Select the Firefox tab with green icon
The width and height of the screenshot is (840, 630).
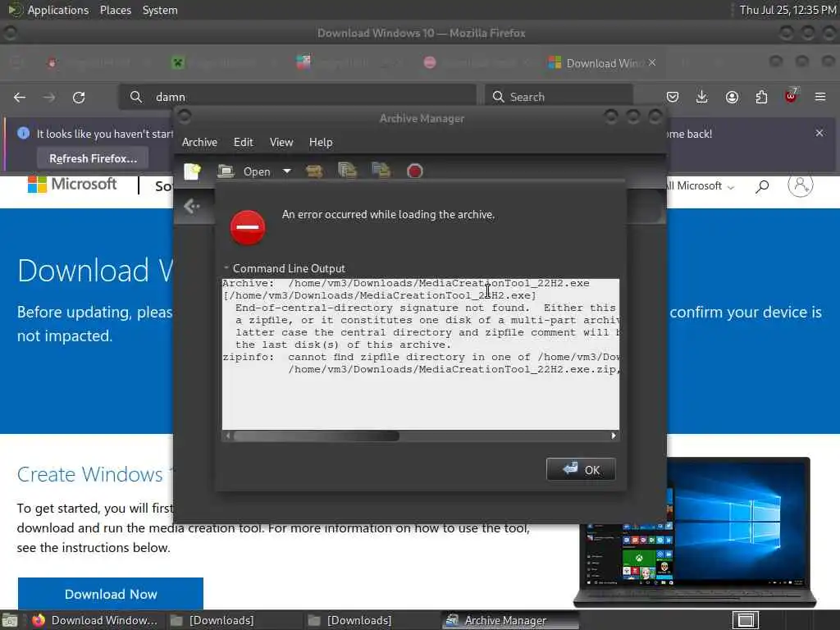point(224,62)
